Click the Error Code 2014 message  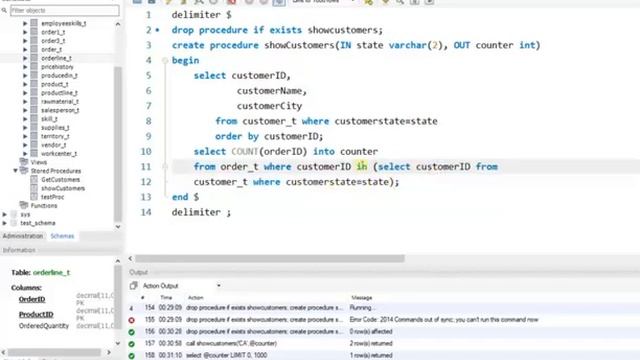[x=444, y=320]
